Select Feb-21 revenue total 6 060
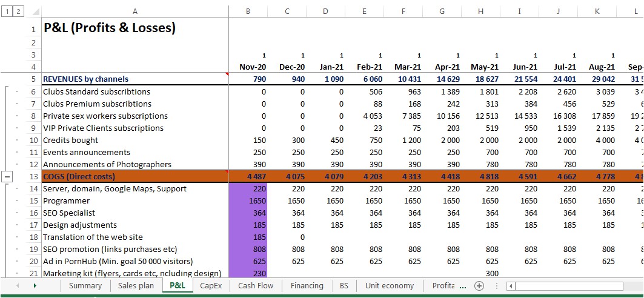The width and height of the screenshot is (644, 298). pos(364,79)
